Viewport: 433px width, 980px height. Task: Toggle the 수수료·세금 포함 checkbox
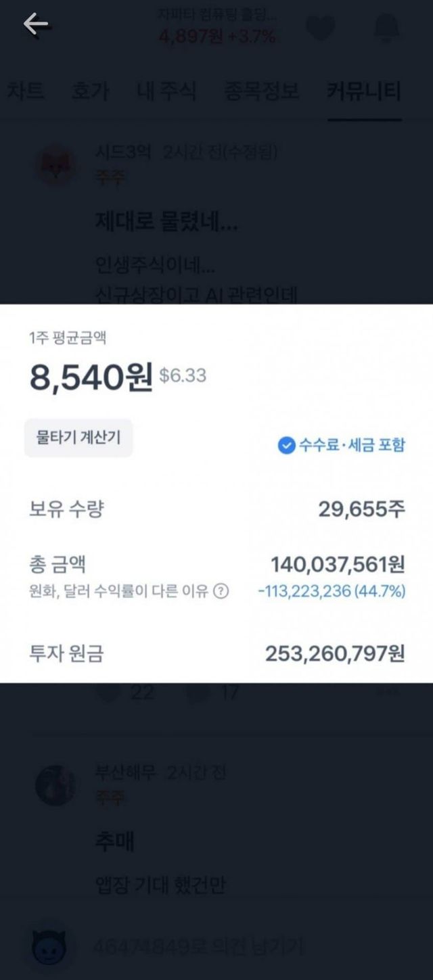tap(287, 445)
